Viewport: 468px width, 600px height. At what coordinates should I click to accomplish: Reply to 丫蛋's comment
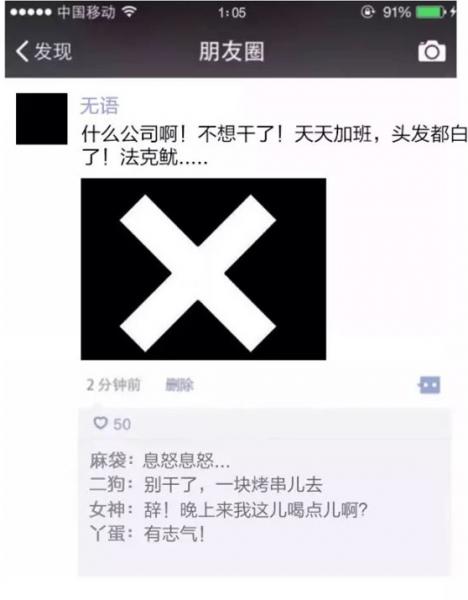[147, 534]
